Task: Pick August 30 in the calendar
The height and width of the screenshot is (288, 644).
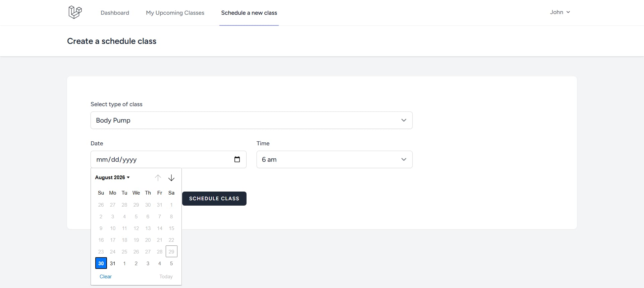Action: (x=101, y=263)
